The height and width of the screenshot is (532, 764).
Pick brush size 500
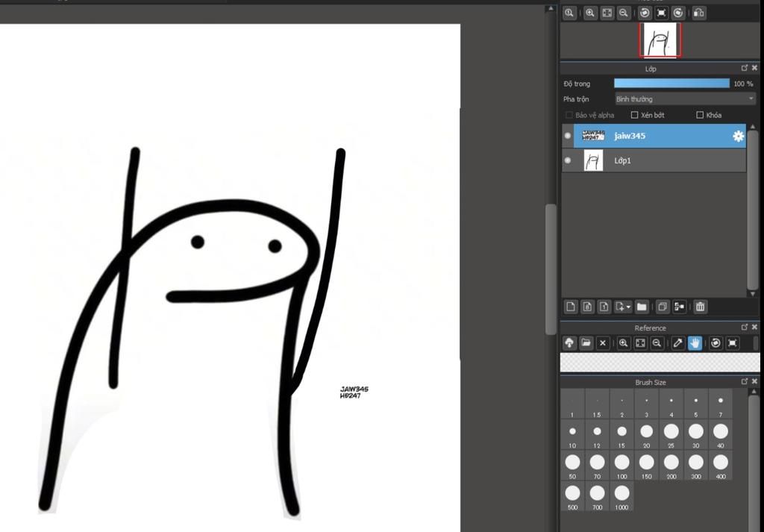(x=572, y=496)
